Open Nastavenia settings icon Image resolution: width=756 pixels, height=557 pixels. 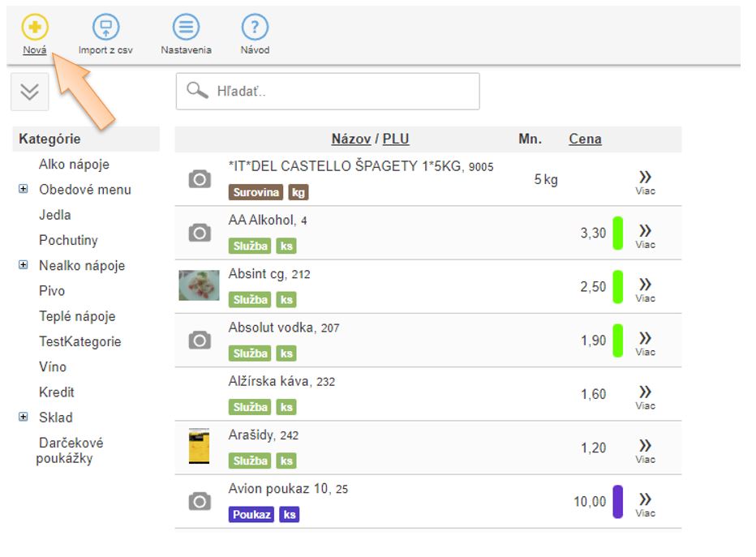186,28
